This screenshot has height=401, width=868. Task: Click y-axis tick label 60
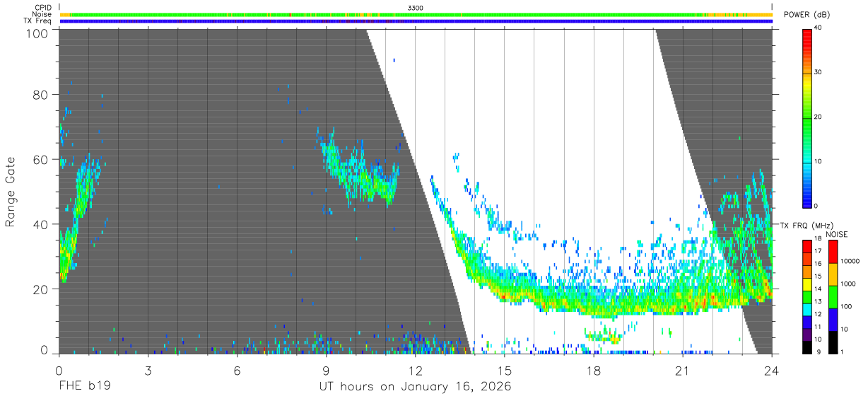[41, 159]
